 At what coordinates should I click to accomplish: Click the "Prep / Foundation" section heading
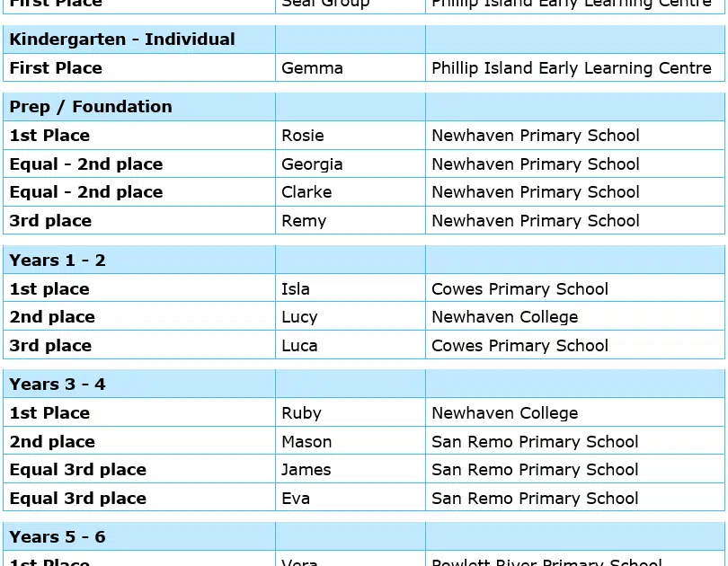tap(91, 107)
